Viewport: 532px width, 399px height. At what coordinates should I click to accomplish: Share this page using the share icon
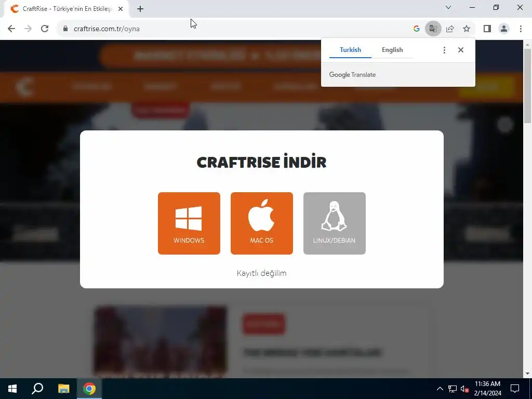pyautogui.click(x=450, y=29)
